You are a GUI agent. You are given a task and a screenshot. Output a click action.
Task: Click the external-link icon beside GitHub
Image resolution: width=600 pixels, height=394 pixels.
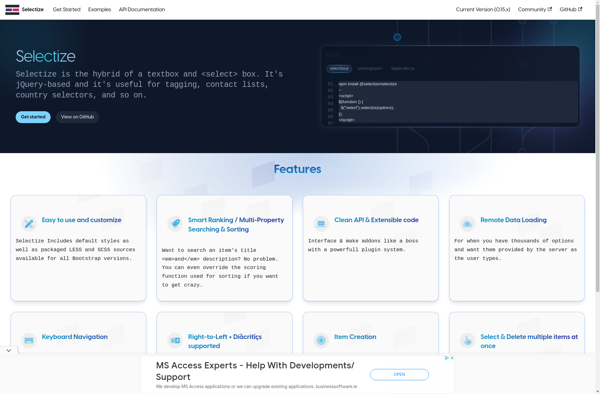point(580,9)
